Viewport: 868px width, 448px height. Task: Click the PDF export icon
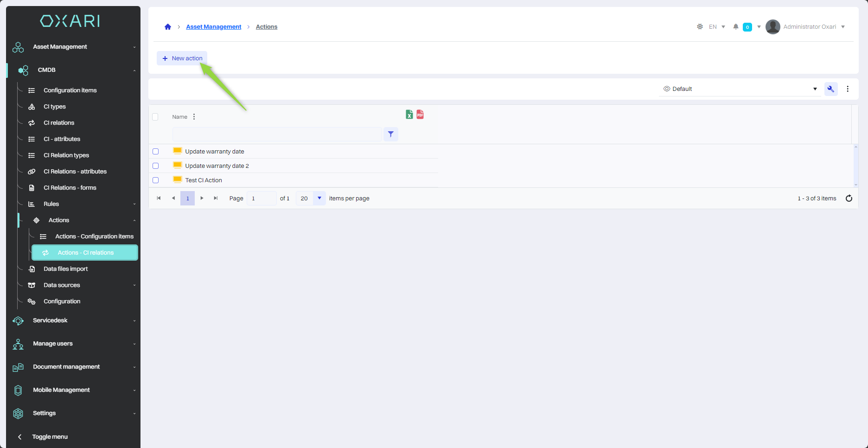[420, 115]
